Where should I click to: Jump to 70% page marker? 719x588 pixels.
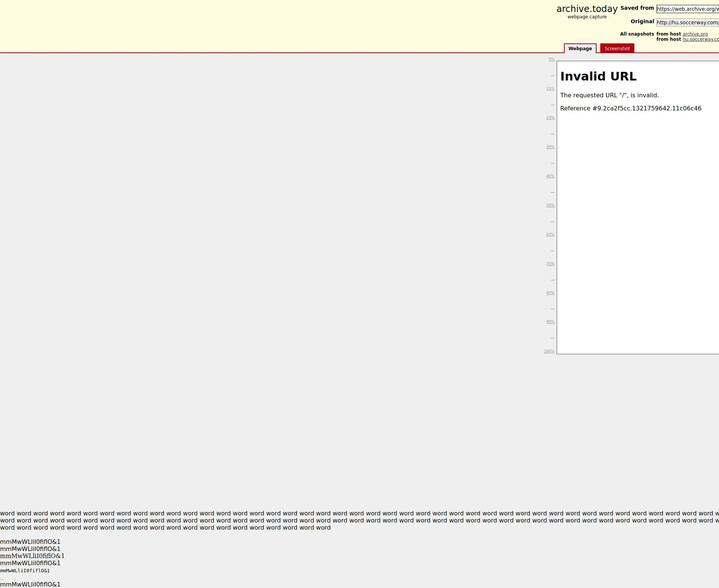tap(550, 264)
